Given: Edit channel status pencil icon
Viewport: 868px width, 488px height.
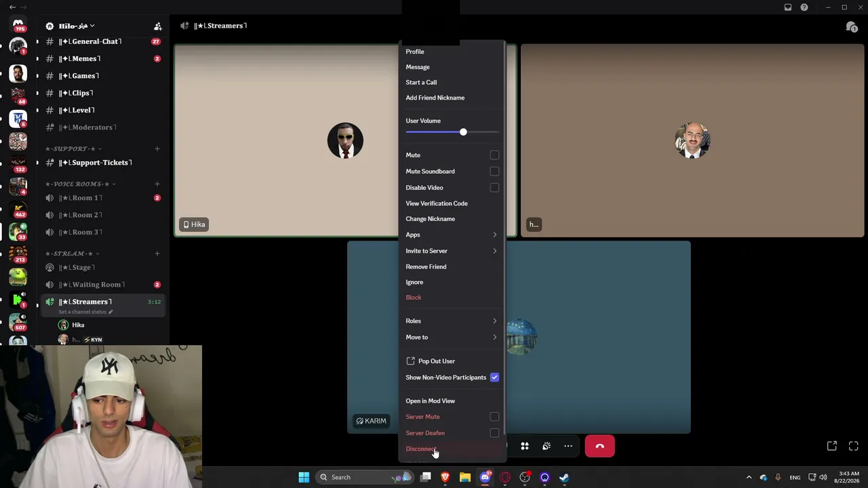Looking at the screenshot, I should 111,312.
